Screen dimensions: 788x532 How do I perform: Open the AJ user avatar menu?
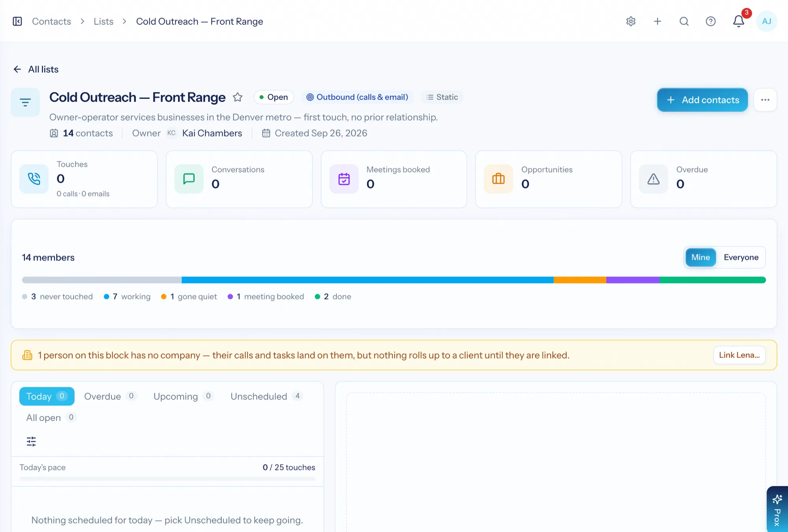(x=766, y=21)
